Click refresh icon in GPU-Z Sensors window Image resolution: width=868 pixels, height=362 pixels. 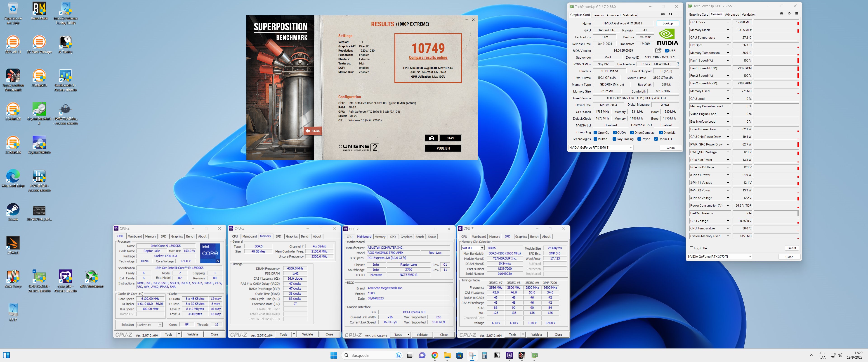(789, 14)
